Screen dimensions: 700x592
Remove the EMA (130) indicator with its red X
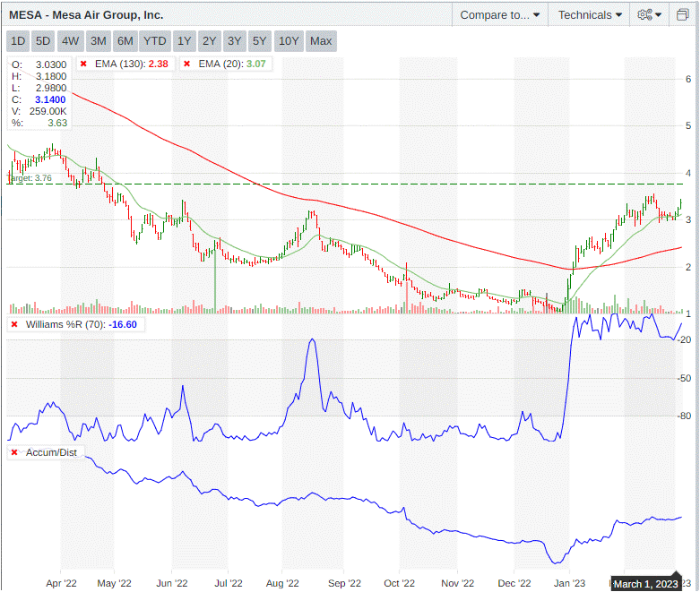click(83, 64)
